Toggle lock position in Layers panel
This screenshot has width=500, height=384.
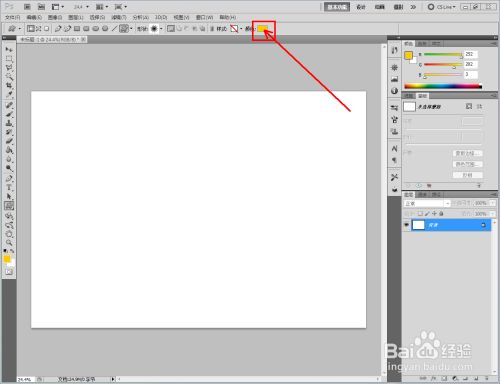[434, 214]
